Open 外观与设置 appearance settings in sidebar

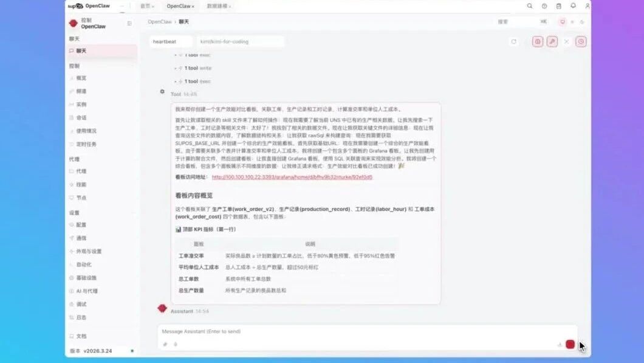click(101, 251)
